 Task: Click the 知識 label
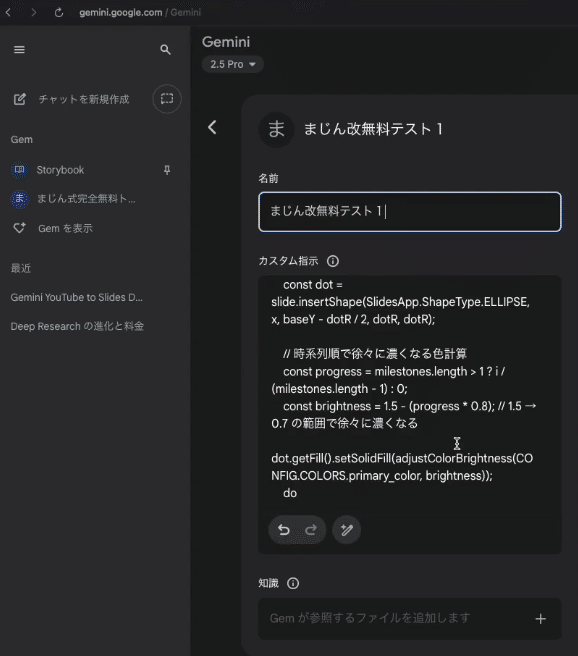269,583
